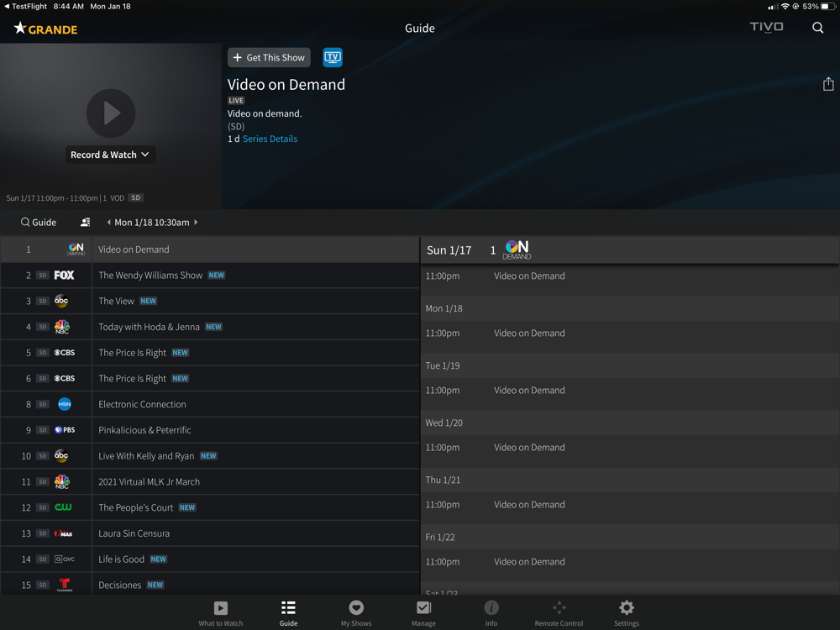Image resolution: width=840 pixels, height=630 pixels.
Task: Open Video on Demand under Wed 1/20
Action: [x=630, y=450]
